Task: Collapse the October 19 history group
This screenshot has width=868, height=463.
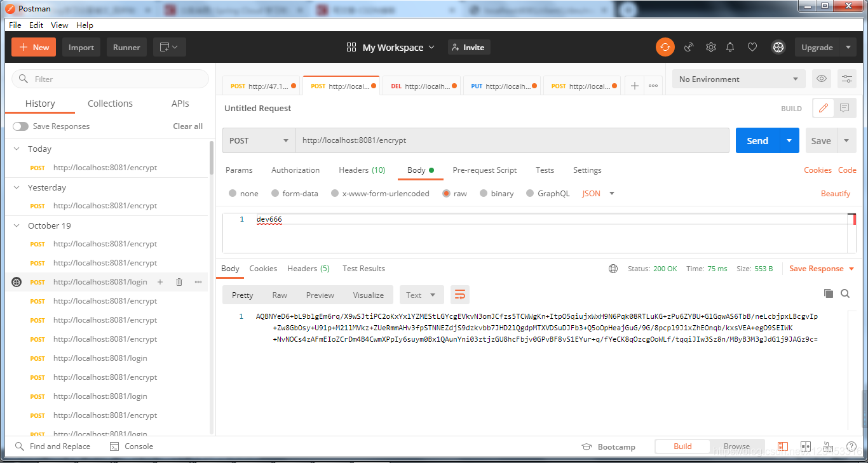Action: coord(17,225)
